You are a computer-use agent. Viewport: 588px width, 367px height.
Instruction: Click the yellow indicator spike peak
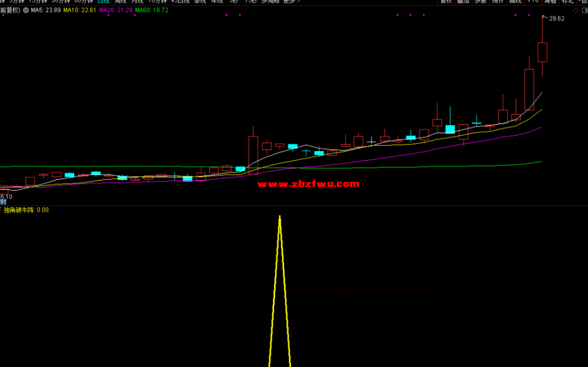click(x=280, y=217)
